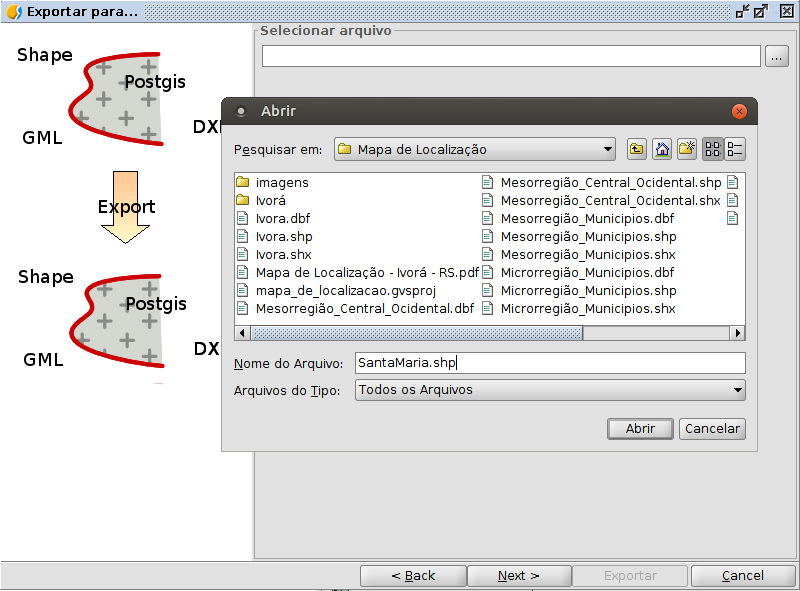800x591 pixels.
Task: Switch to list view mode
Action: 713,149
